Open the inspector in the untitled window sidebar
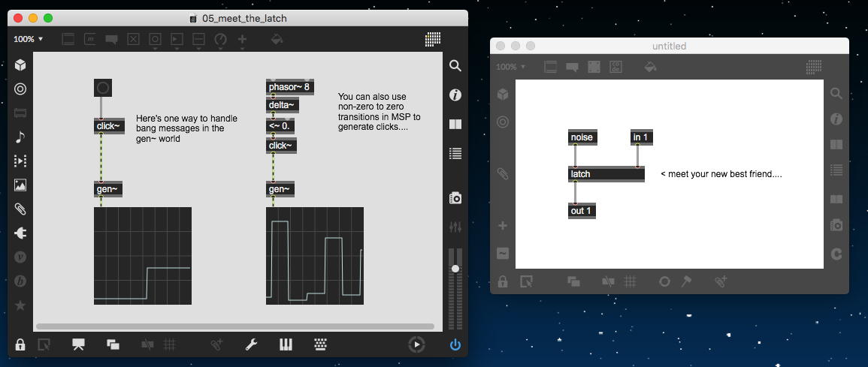 836,119
